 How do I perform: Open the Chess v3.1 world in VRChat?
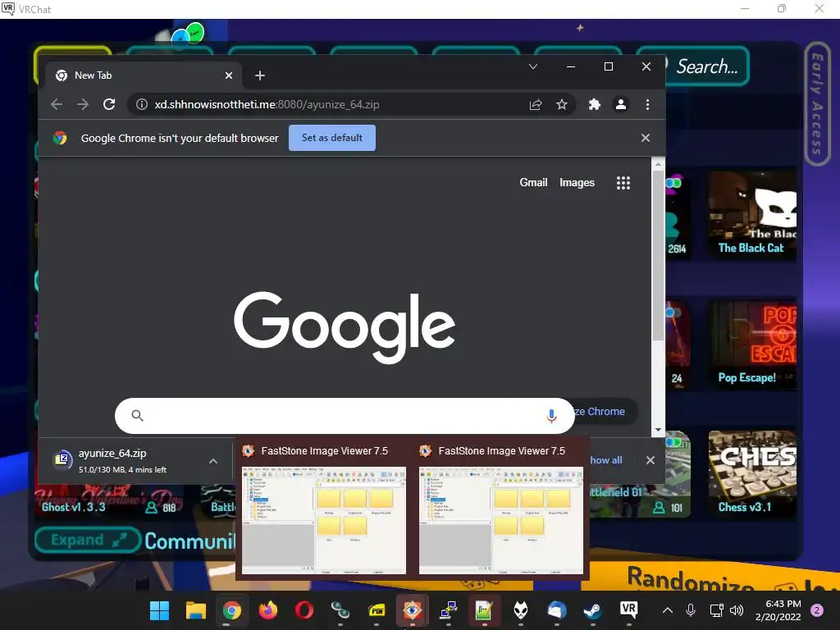coord(752,474)
